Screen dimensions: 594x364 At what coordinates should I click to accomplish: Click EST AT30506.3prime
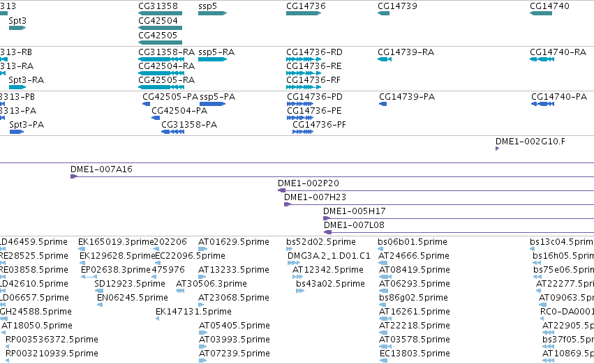tap(211, 285)
